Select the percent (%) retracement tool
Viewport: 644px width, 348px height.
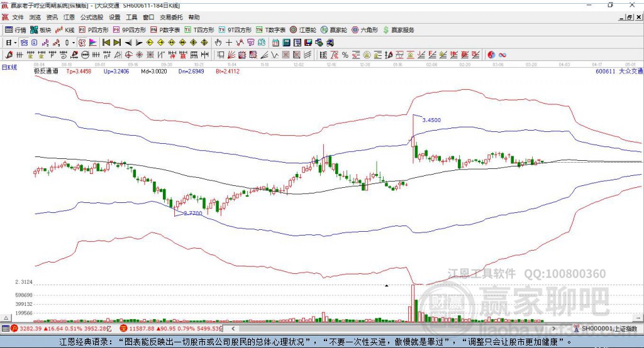(345, 55)
